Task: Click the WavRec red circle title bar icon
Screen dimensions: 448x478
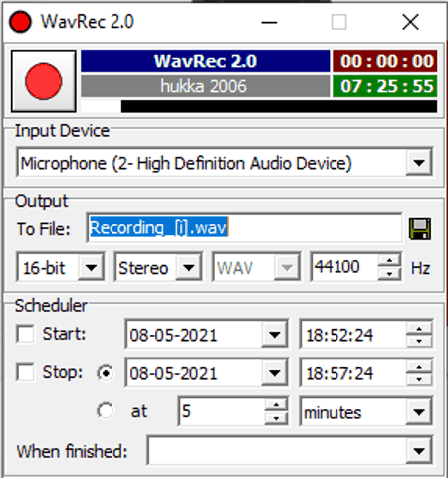Action: (x=20, y=22)
